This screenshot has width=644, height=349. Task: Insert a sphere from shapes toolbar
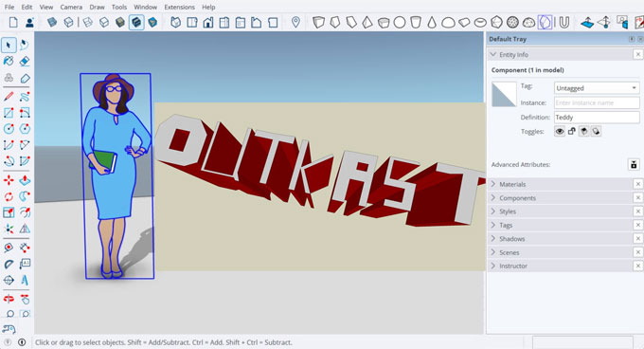400,22
